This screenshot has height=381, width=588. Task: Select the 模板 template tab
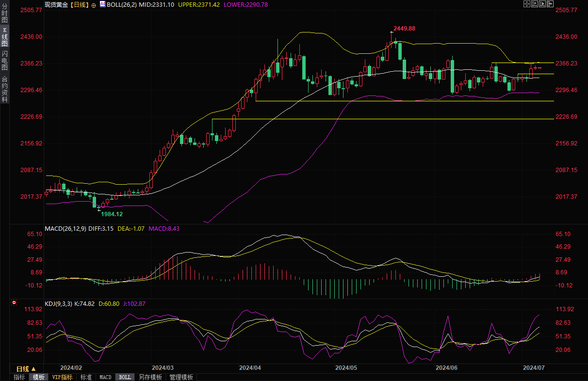tap(39, 377)
